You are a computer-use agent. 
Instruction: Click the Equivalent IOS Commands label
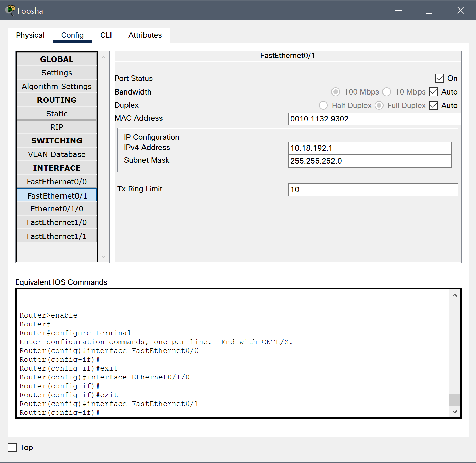point(61,282)
